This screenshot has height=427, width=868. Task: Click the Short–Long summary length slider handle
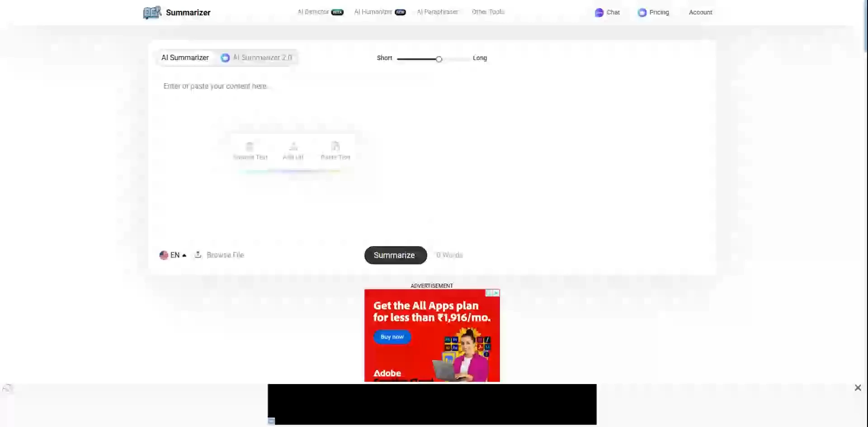click(439, 59)
